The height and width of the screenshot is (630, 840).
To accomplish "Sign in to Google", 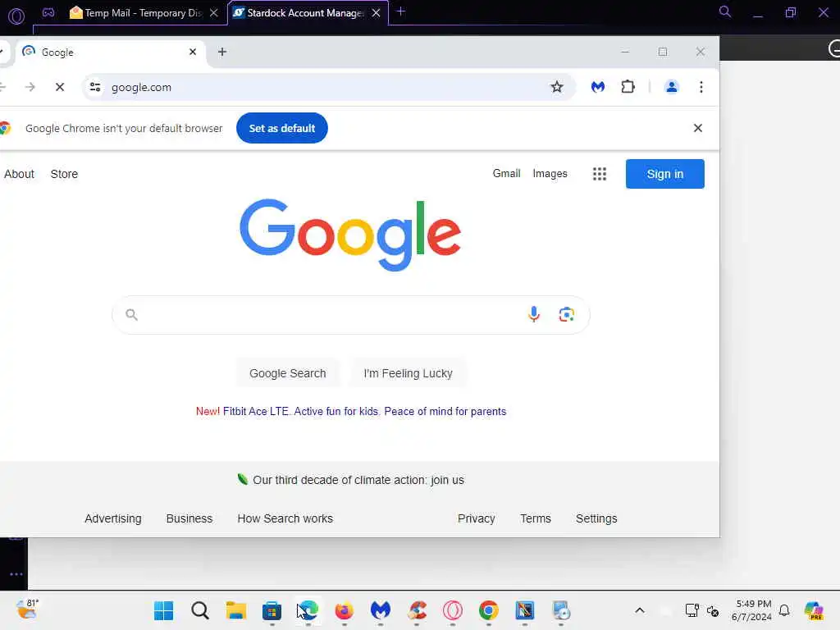I will click(x=664, y=174).
